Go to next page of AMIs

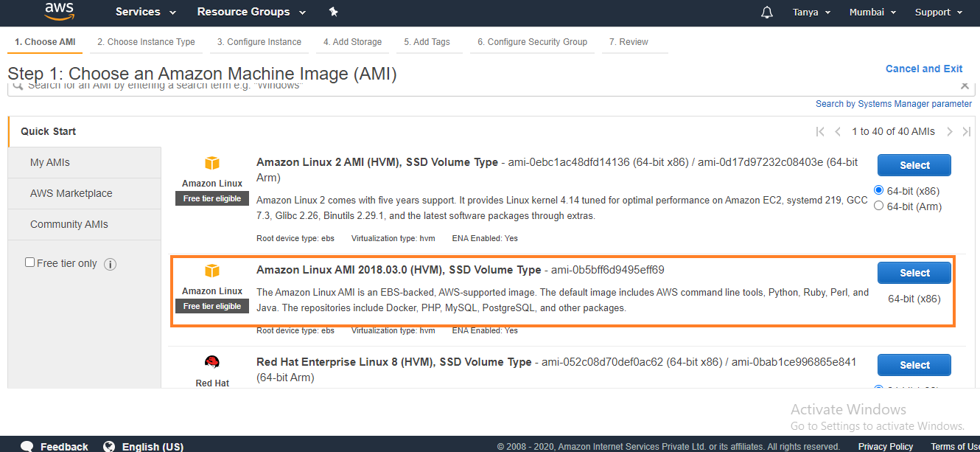pos(949,132)
